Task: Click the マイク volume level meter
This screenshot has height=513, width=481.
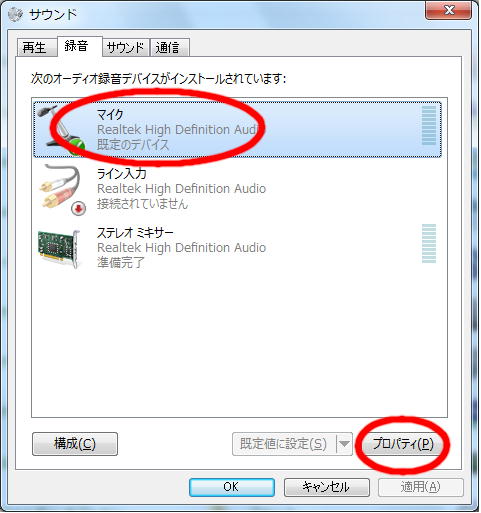Action: pos(429,125)
